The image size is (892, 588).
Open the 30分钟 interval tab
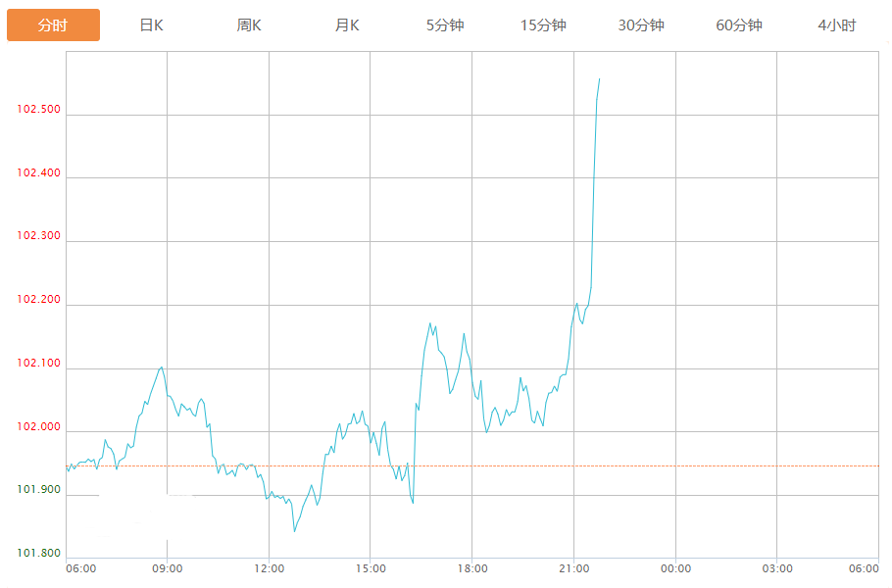(641, 25)
